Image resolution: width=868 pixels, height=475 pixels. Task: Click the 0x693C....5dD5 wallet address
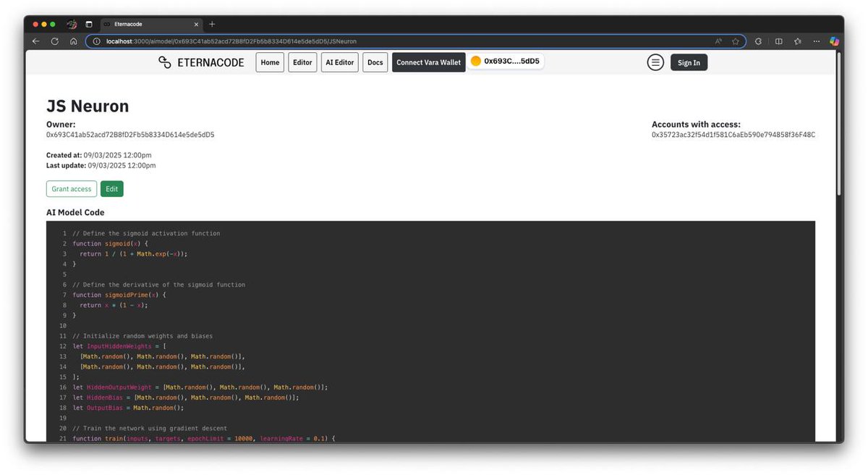pos(511,62)
